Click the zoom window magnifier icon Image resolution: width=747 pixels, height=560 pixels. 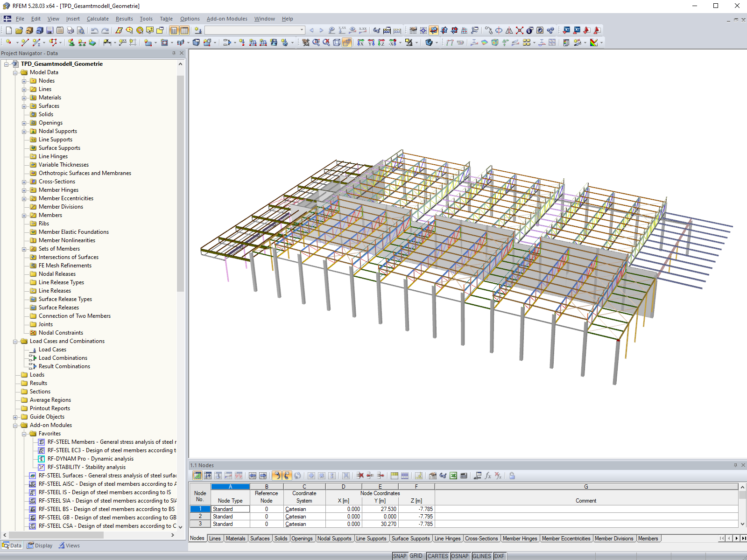[316, 42]
